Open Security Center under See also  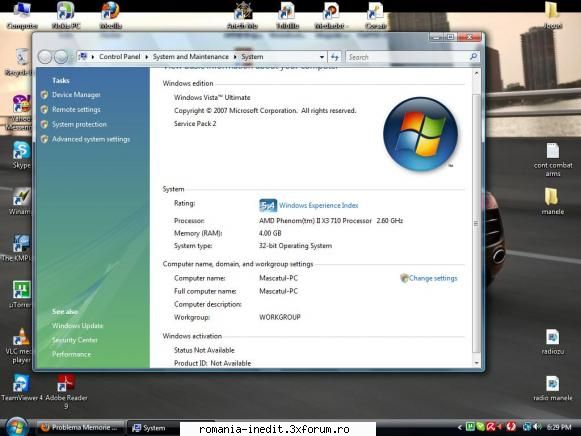coord(74,340)
